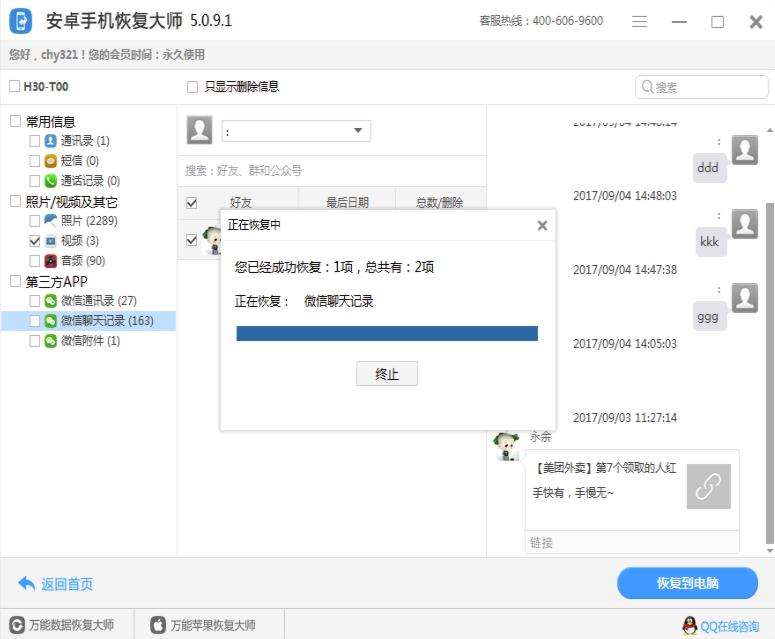This screenshot has width=775, height=639.
Task: Click the QQ penguin icon
Action: pos(690,626)
